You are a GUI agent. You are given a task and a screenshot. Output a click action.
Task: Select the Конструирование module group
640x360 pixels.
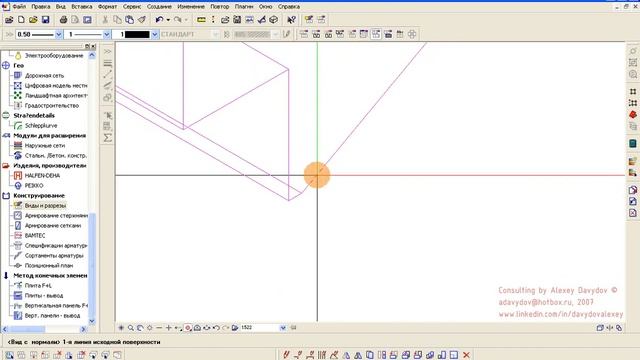click(x=39, y=196)
